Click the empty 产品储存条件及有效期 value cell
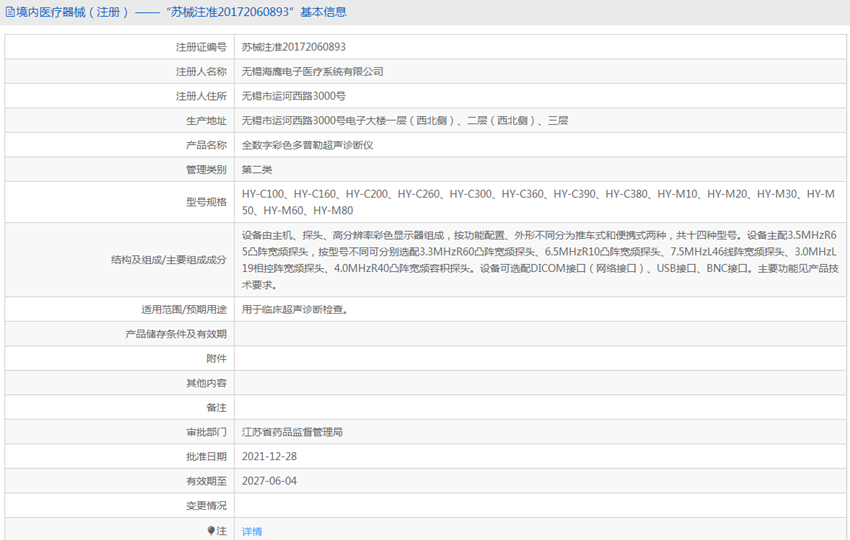Screen dimensions: 850x540 point(540,334)
